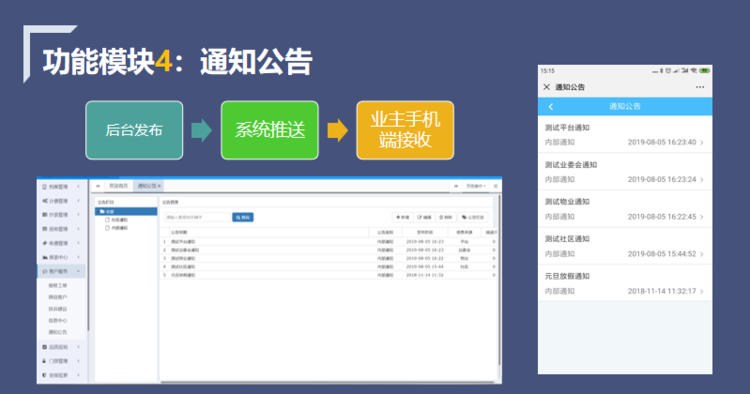The image size is (750, 394).
Task: Tap chevron beside 2018-11-14 11:32:17
Action: pyautogui.click(x=702, y=291)
